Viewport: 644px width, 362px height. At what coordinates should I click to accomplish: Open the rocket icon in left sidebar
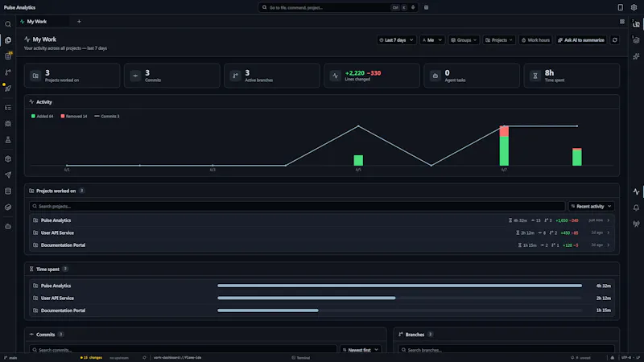(x=8, y=88)
